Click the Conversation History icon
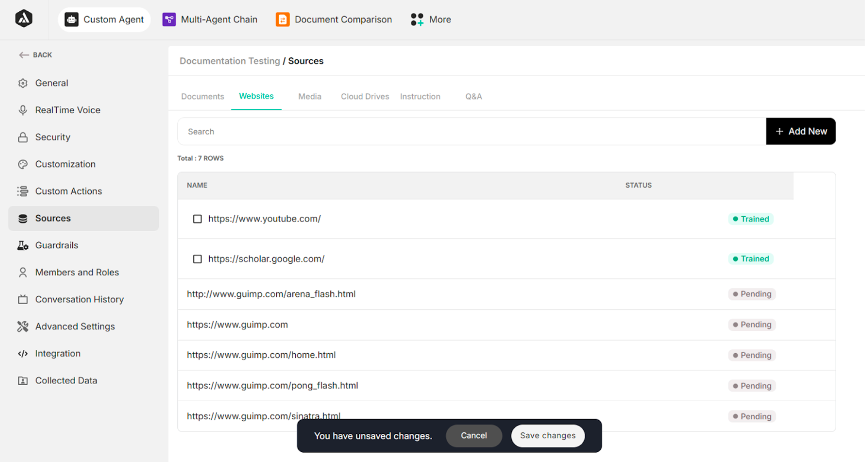Screen dimensions: 868x462 pos(23,299)
